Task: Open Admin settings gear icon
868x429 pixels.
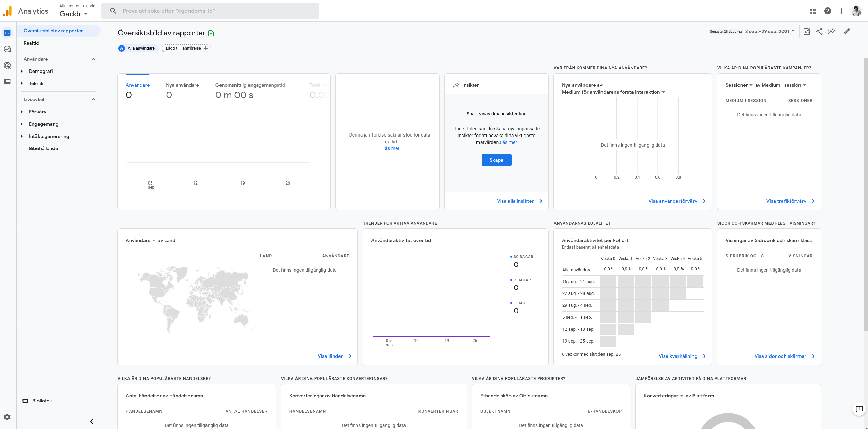Action: [x=7, y=417]
